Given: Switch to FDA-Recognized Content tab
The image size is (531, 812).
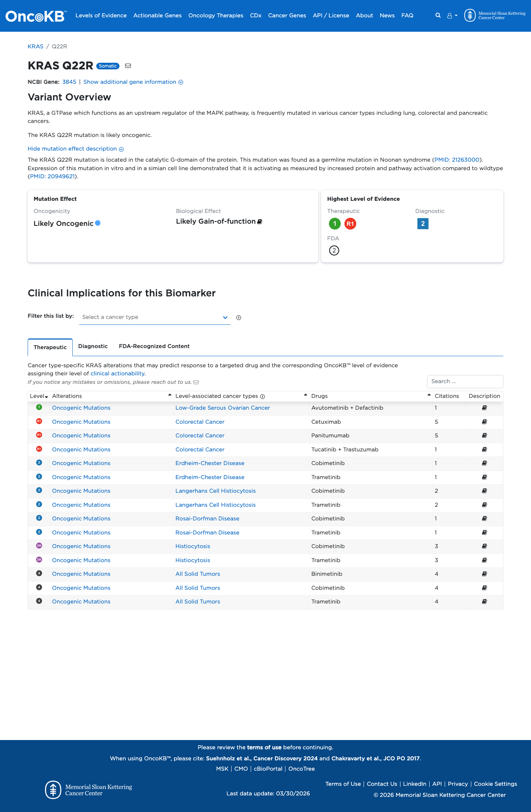Looking at the screenshot, I should click(x=154, y=346).
